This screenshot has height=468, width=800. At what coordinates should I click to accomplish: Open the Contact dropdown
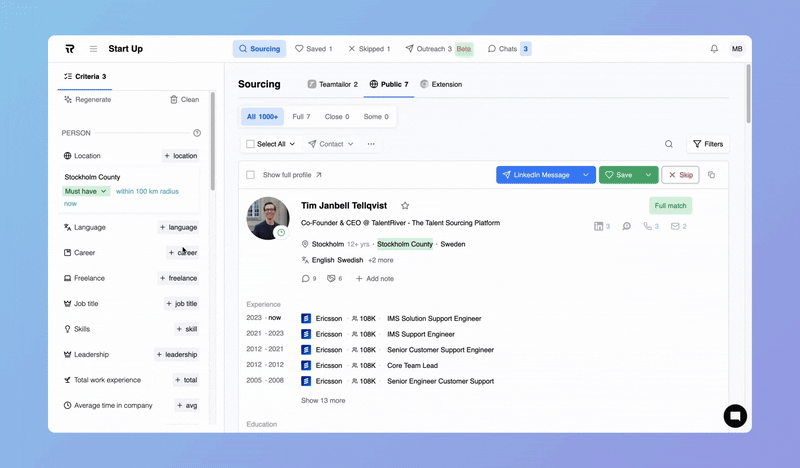(331, 144)
